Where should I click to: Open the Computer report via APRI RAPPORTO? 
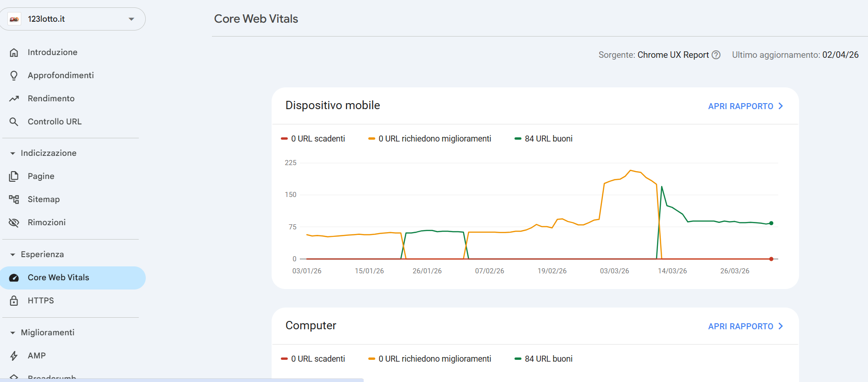(x=745, y=327)
